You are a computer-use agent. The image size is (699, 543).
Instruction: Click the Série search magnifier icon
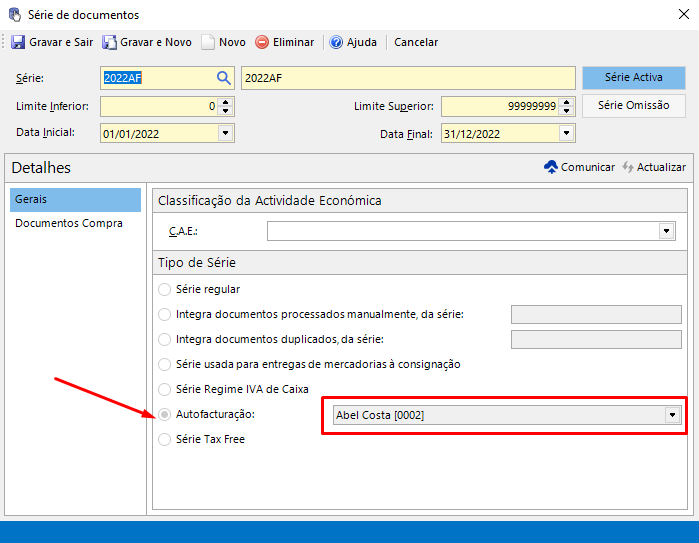[x=224, y=78]
